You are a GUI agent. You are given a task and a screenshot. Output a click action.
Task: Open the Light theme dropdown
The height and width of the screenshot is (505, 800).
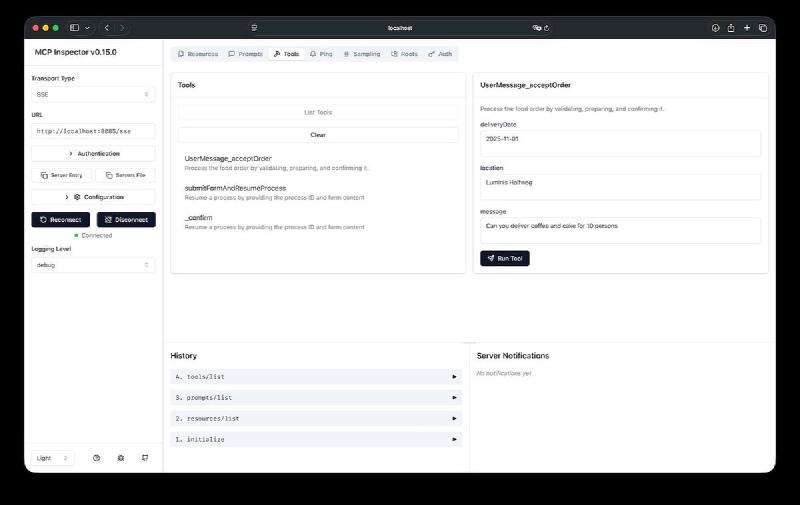pyautogui.click(x=53, y=458)
